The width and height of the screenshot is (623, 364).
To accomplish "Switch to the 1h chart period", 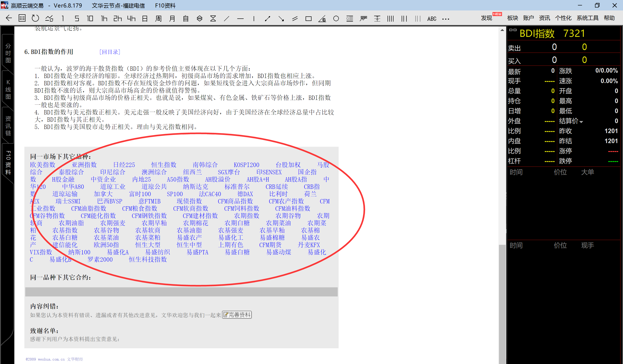I will point(104,19).
